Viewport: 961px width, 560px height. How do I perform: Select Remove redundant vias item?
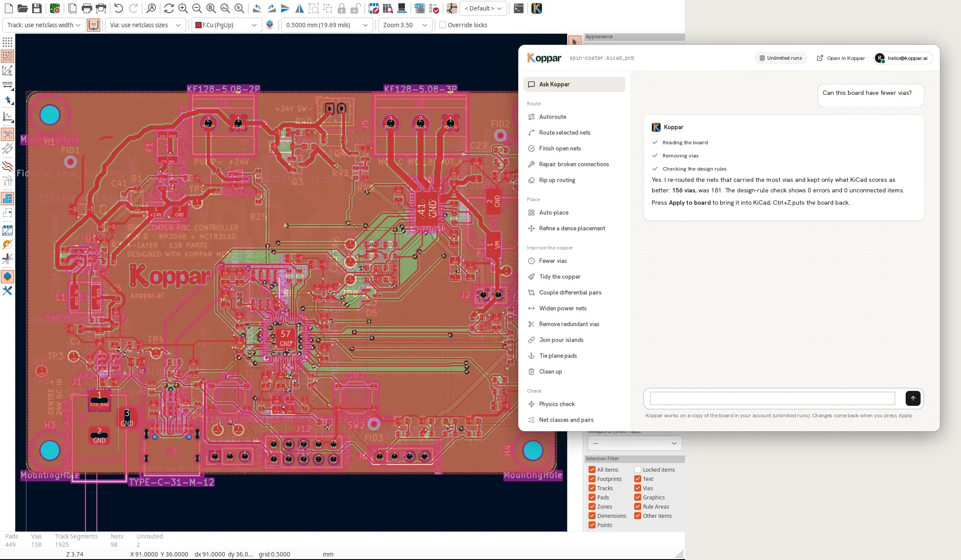point(574,324)
